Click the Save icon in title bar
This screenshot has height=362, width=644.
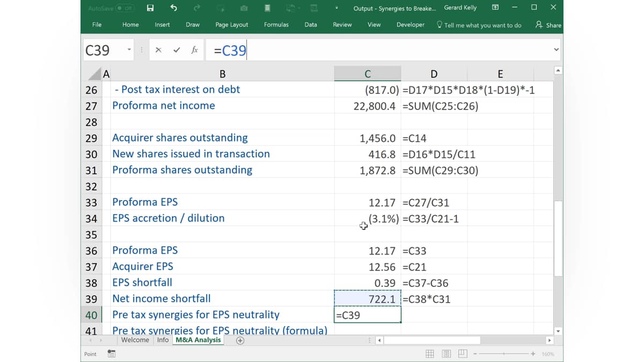150,8
